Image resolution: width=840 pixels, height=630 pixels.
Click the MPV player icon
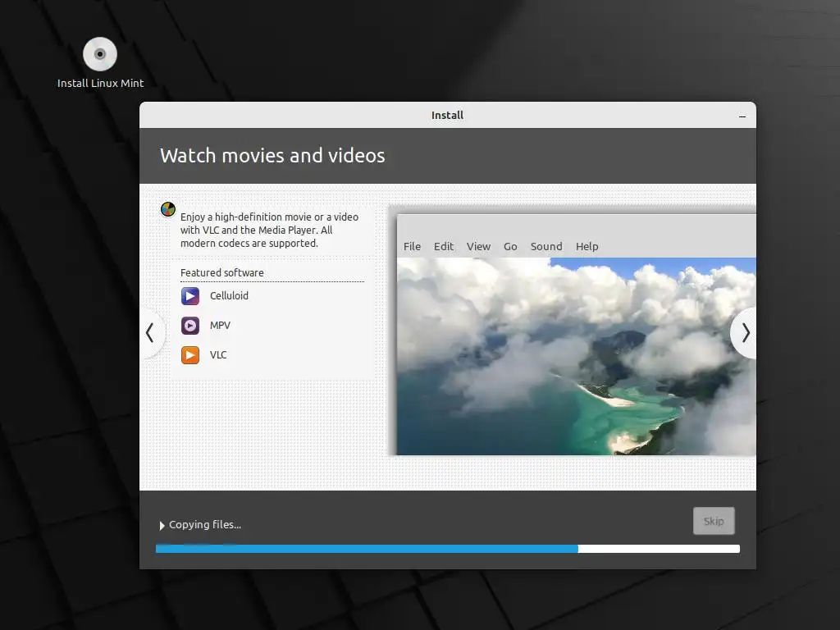tap(190, 325)
